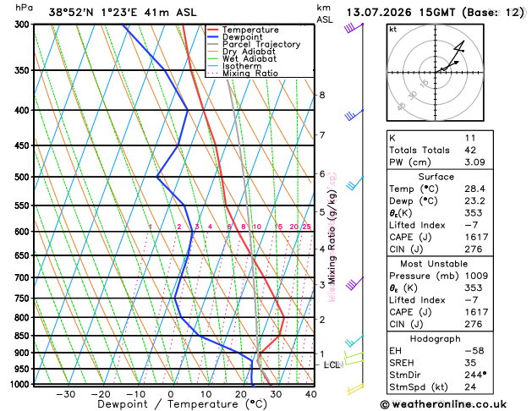Click the wind barb at 400 hPa
This screenshot has width=532, height=411.
click(354, 115)
